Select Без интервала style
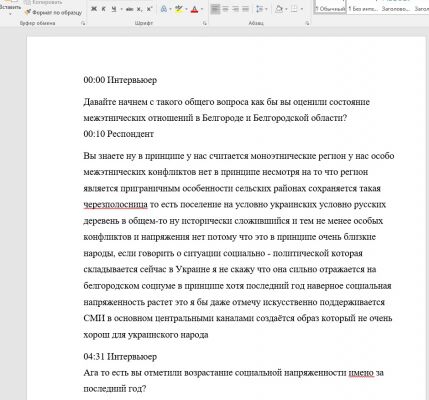 (363, 7)
